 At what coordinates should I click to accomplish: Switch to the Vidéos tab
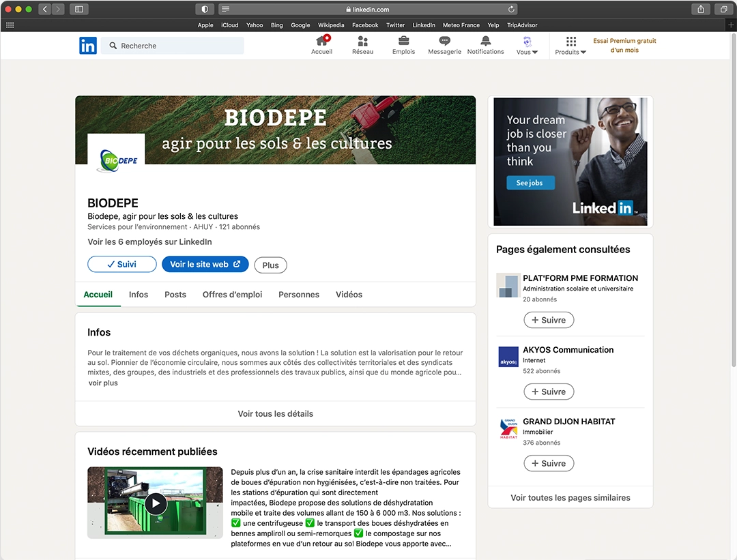point(349,295)
